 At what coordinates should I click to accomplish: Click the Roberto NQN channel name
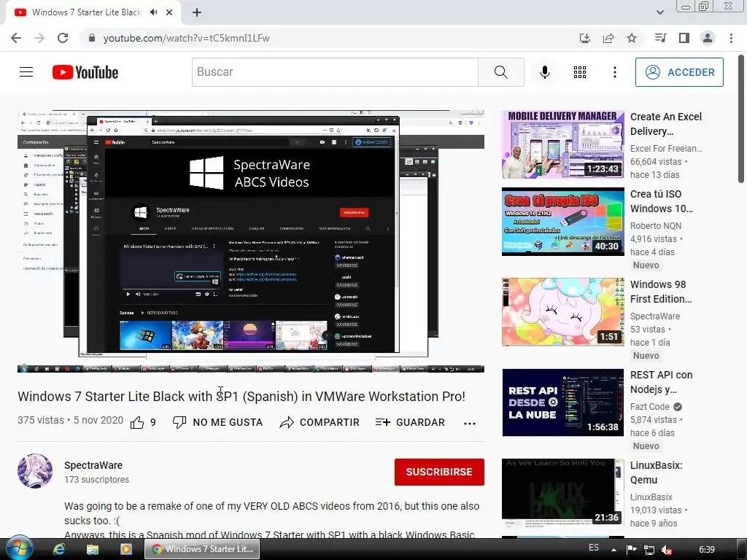pyautogui.click(x=656, y=226)
